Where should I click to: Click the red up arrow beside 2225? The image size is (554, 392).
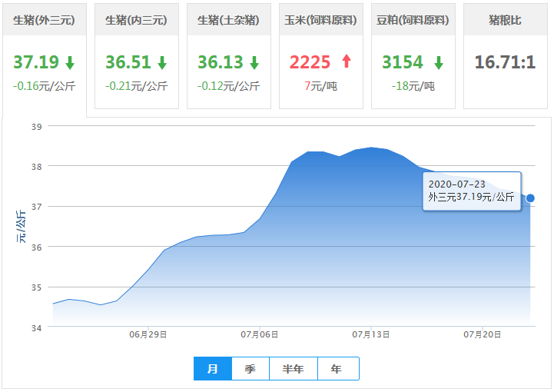[x=346, y=62]
